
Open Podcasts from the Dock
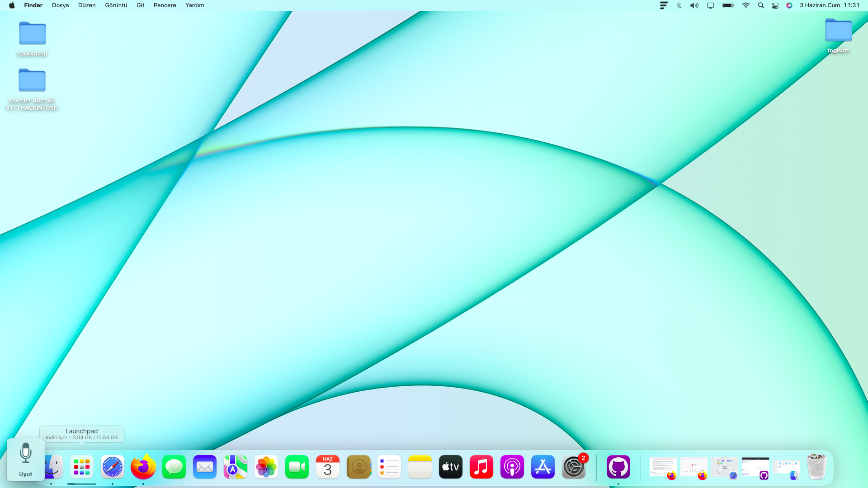512,467
